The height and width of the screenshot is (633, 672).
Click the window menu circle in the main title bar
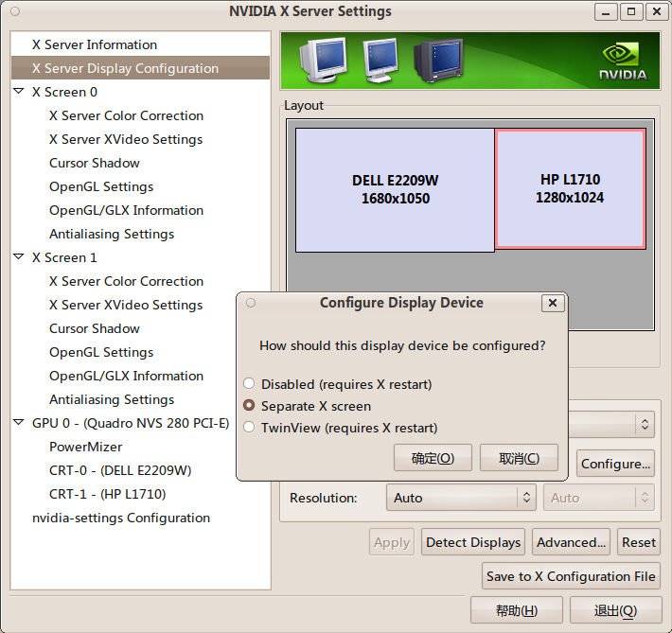(x=15, y=11)
